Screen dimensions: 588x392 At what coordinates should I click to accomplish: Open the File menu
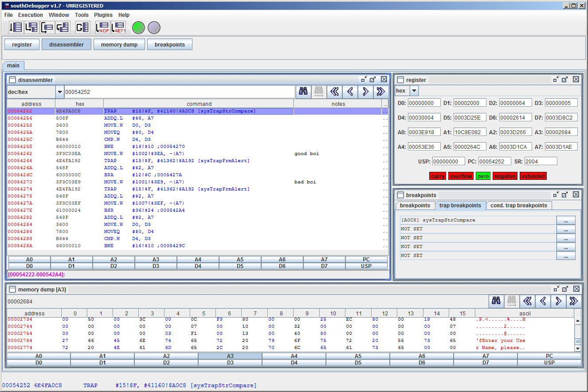8,15
